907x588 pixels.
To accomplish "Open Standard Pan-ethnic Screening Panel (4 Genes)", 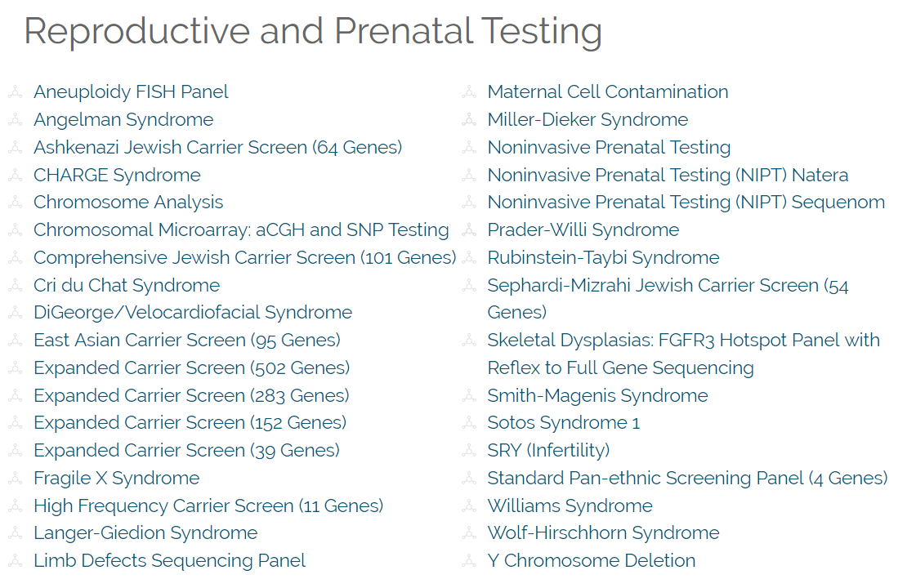I will pyautogui.click(x=687, y=478).
